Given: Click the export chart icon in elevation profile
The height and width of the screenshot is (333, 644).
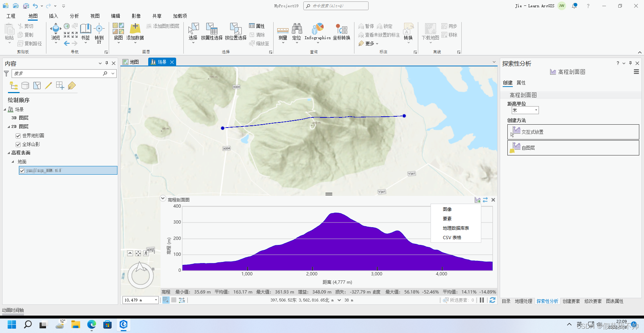Looking at the screenshot, I should coord(477,200).
